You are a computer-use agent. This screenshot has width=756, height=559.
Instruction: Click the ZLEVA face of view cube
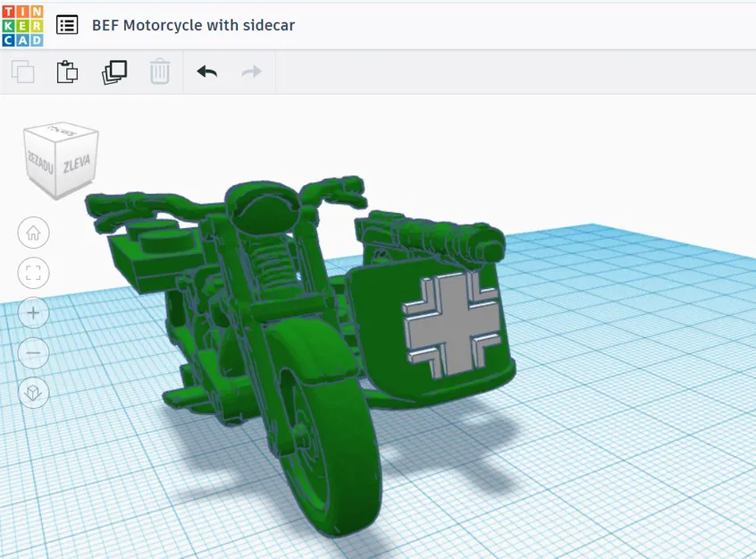pyautogui.click(x=77, y=165)
